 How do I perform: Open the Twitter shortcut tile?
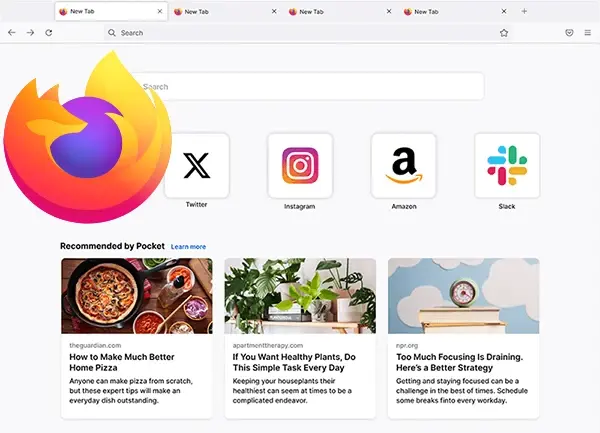point(197,166)
